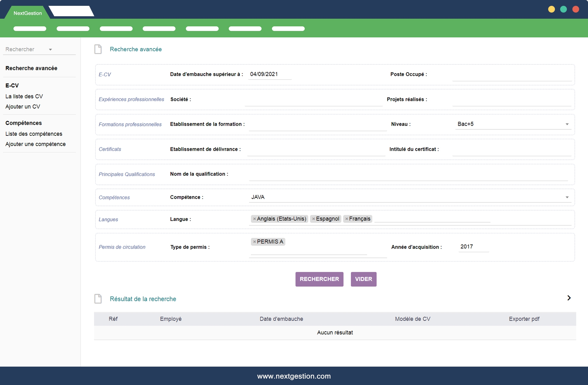Click the document icon beside Résultat de la recherche
588x385 pixels.
98,299
